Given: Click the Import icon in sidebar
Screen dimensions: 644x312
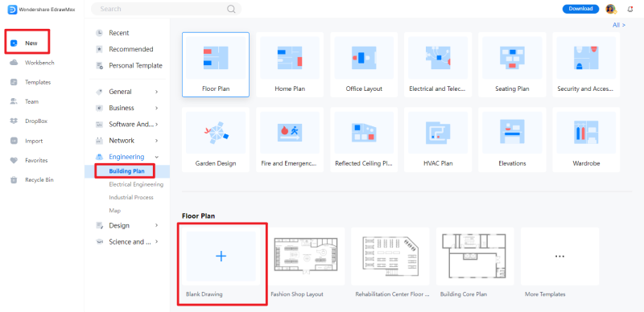Looking at the screenshot, I should (x=14, y=141).
